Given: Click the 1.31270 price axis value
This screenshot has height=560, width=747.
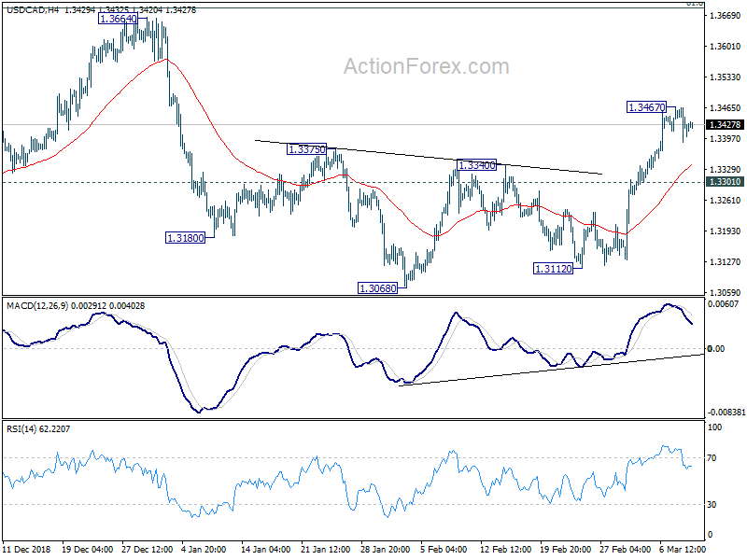Looking at the screenshot, I should pos(726,262).
